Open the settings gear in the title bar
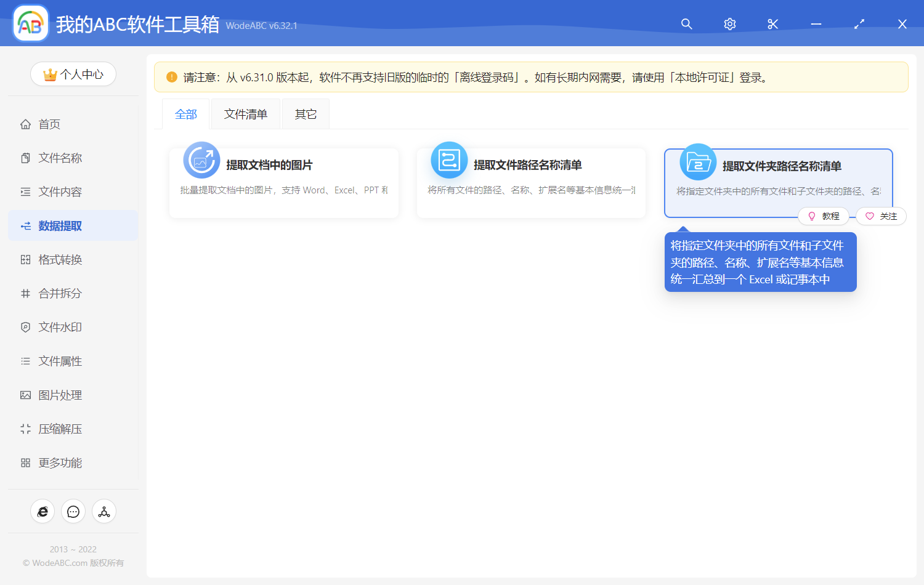 (729, 24)
